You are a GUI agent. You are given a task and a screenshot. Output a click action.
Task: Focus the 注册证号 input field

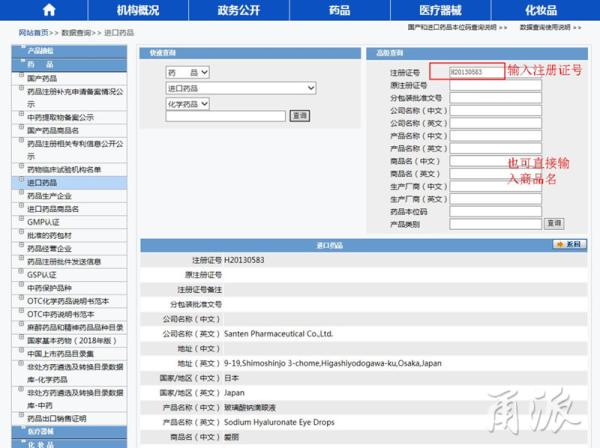[x=476, y=72]
